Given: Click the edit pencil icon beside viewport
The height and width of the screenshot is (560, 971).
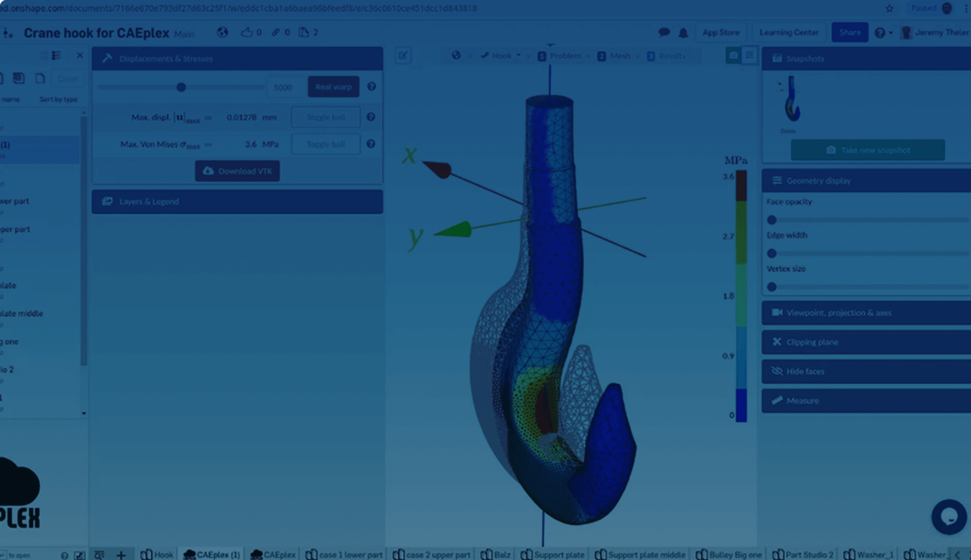Looking at the screenshot, I should click(403, 56).
